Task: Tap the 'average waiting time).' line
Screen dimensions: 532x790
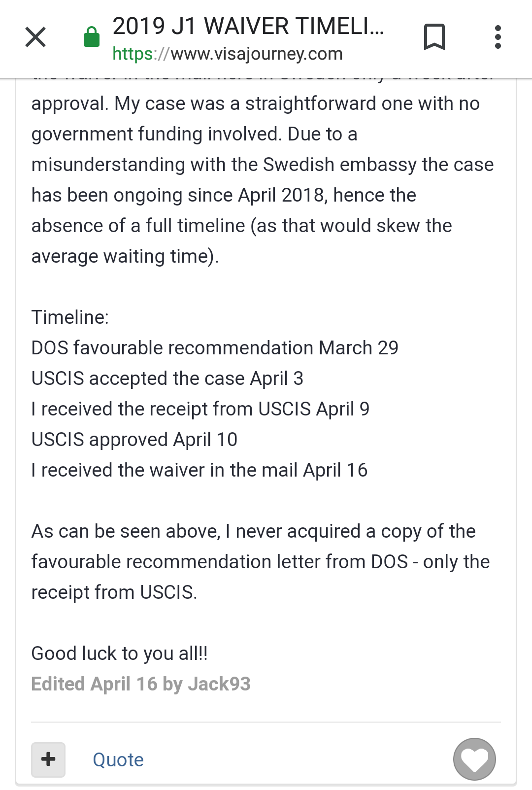Action: pyautogui.click(x=125, y=256)
